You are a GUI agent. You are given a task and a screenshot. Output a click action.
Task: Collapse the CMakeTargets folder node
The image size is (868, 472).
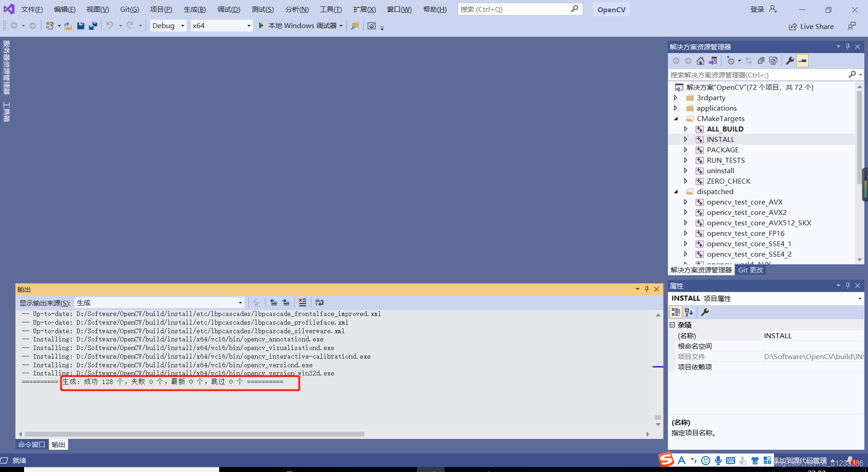click(676, 119)
